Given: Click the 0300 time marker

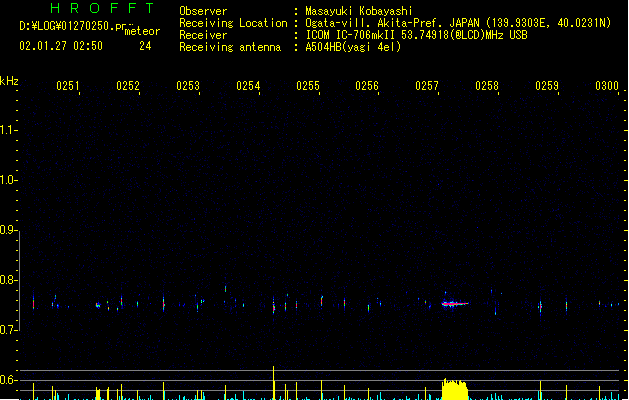Looking at the screenshot, I should tap(607, 86).
